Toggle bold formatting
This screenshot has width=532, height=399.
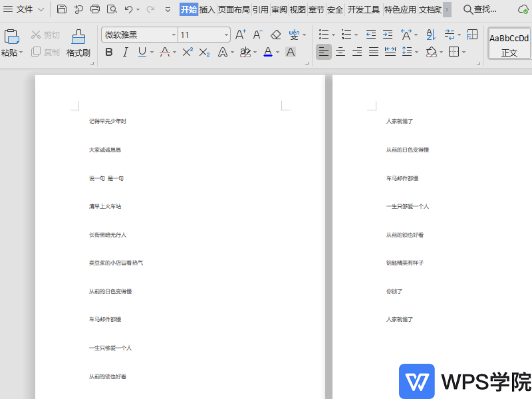pos(109,52)
